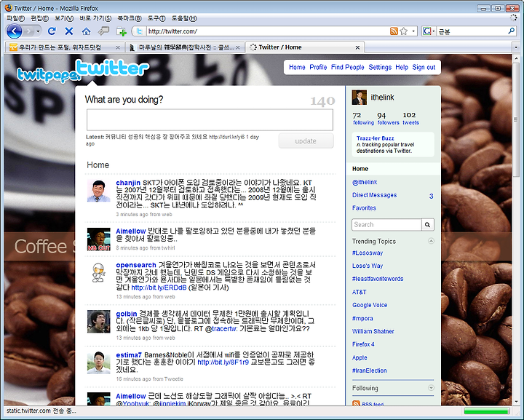Open the Trazz·ler Buzz ad link
The height and width of the screenshot is (420, 524).
[375, 138]
